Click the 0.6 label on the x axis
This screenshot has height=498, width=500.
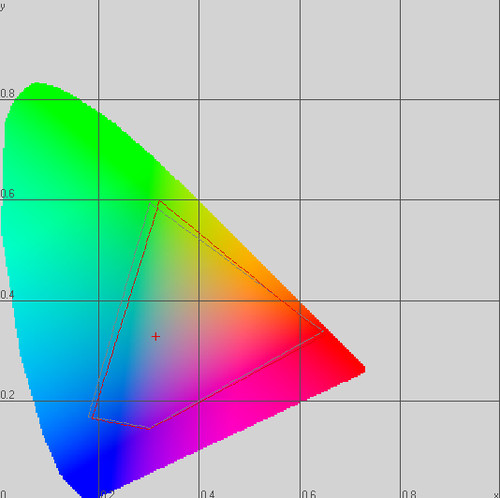coord(309,494)
